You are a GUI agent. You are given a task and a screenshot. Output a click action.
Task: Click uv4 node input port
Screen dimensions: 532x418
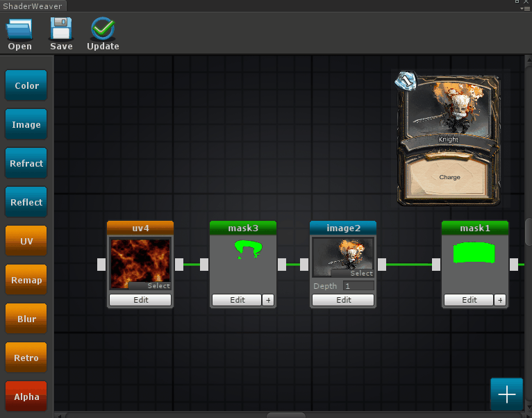tap(101, 265)
